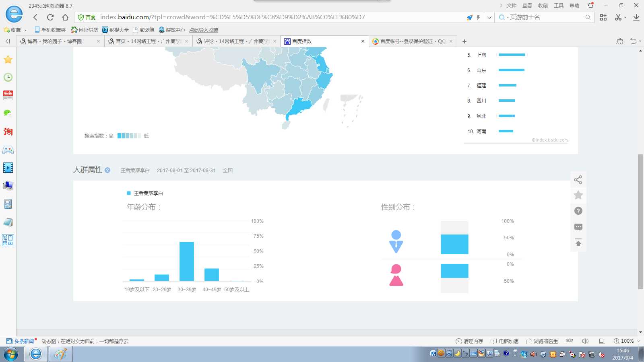
Task: Collapse sidebar with the left arrow toggle
Action: point(8,41)
